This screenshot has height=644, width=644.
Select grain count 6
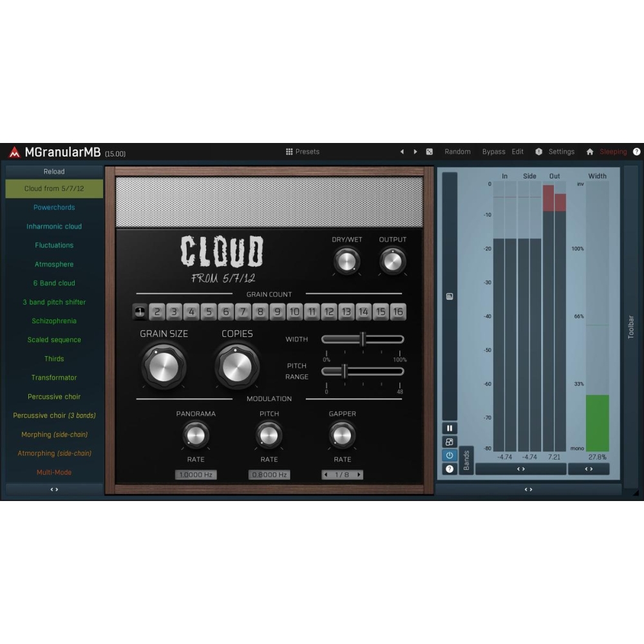(x=226, y=312)
